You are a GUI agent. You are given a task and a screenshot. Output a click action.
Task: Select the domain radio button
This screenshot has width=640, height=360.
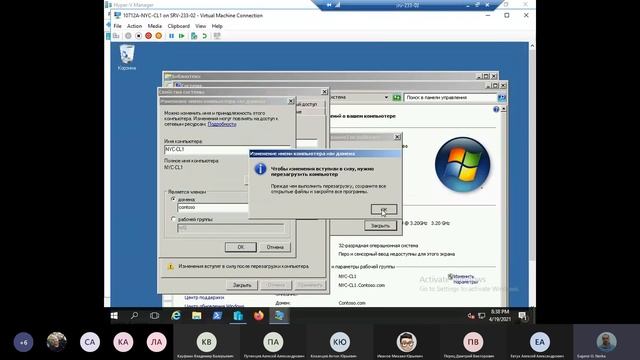[173, 199]
